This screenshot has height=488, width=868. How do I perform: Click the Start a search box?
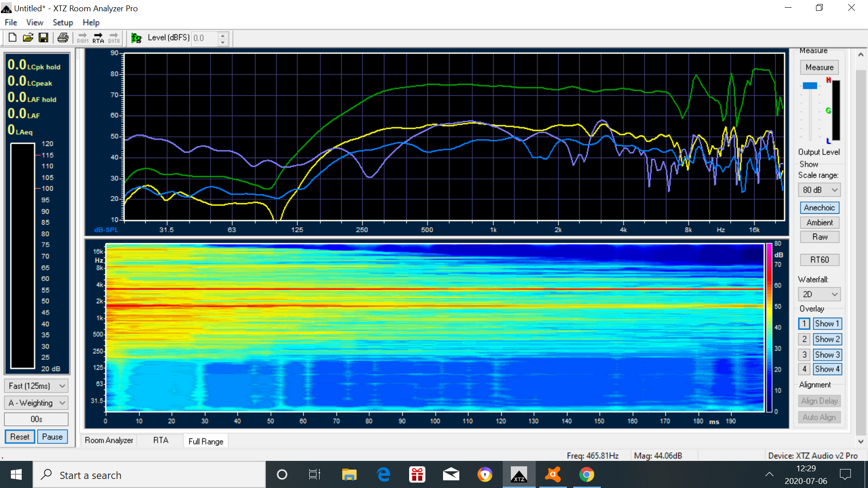tap(149, 475)
